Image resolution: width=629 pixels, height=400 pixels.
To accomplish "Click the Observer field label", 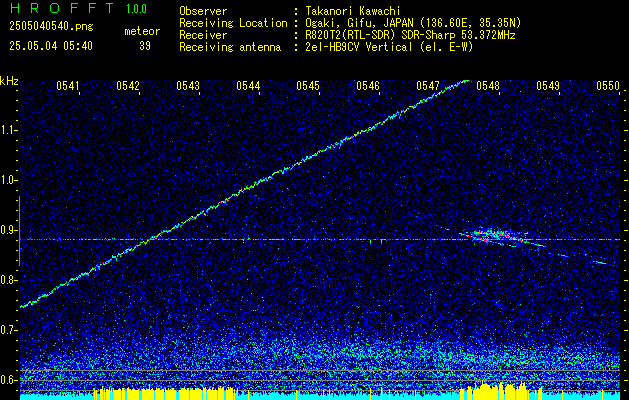I will [x=203, y=11].
